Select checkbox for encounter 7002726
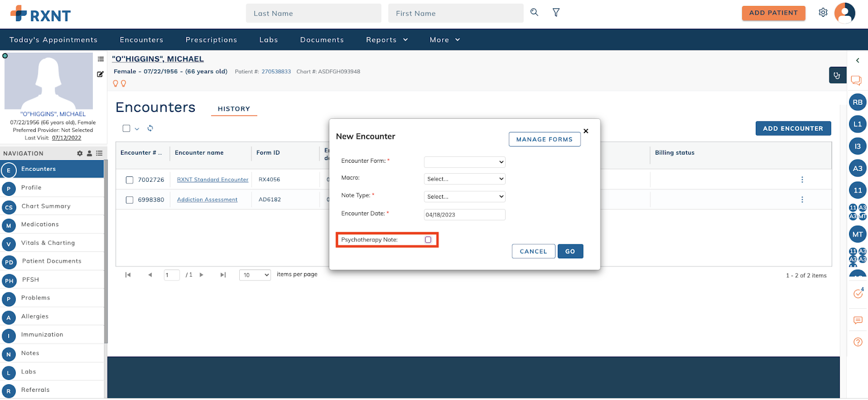 [x=130, y=180]
